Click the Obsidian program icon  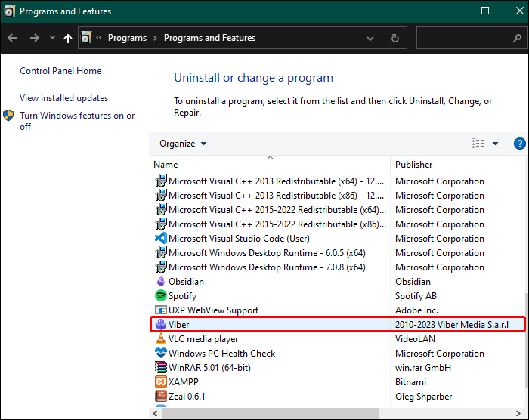pos(160,282)
